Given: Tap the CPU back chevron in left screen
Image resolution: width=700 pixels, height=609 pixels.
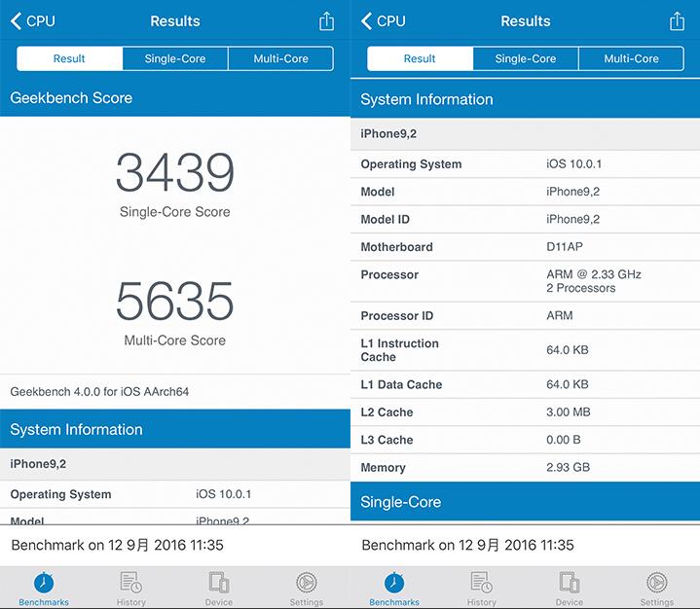Looking at the screenshot, I should click(17, 21).
